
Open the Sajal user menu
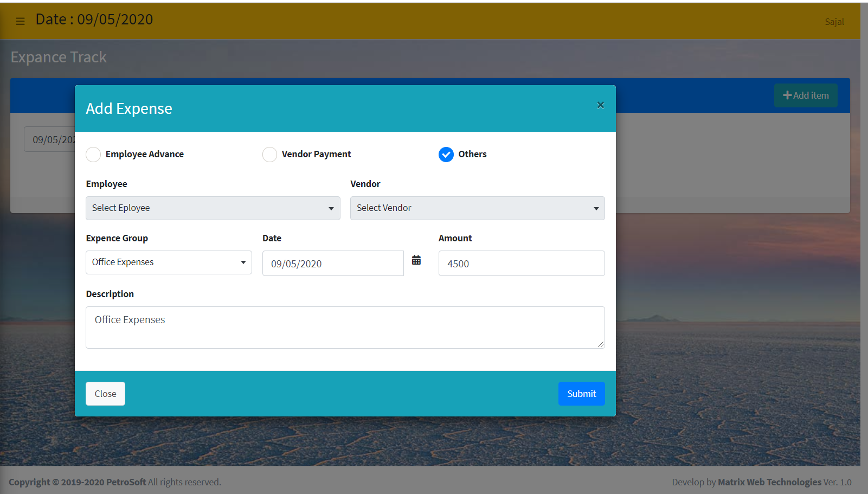(x=834, y=22)
